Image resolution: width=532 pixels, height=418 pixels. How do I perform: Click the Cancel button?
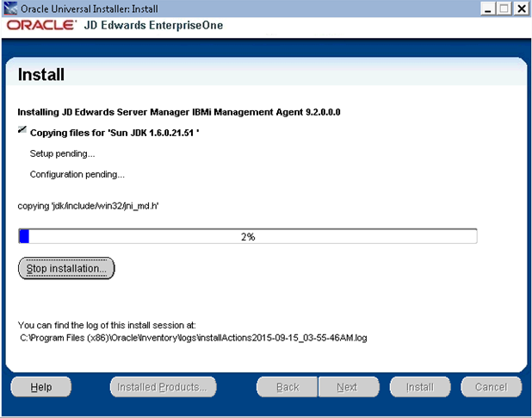[x=492, y=387]
